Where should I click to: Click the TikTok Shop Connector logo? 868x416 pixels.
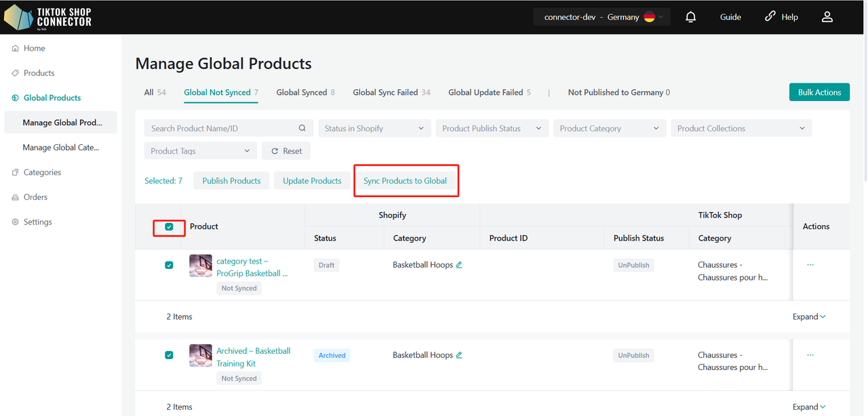tap(47, 17)
